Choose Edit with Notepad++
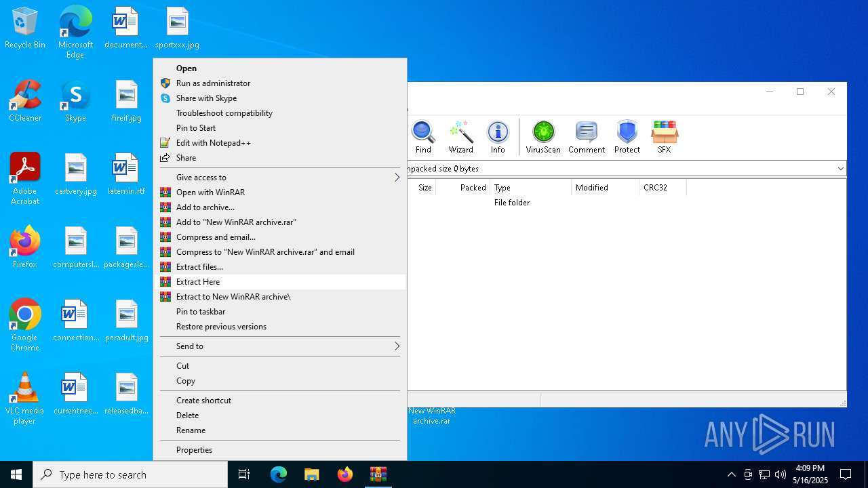868x488 pixels. pos(280,143)
